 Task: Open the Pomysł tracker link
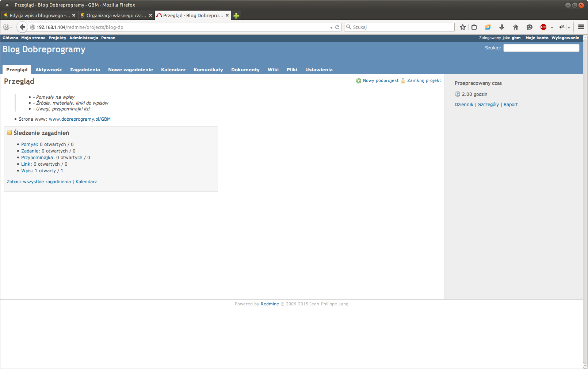pos(30,144)
